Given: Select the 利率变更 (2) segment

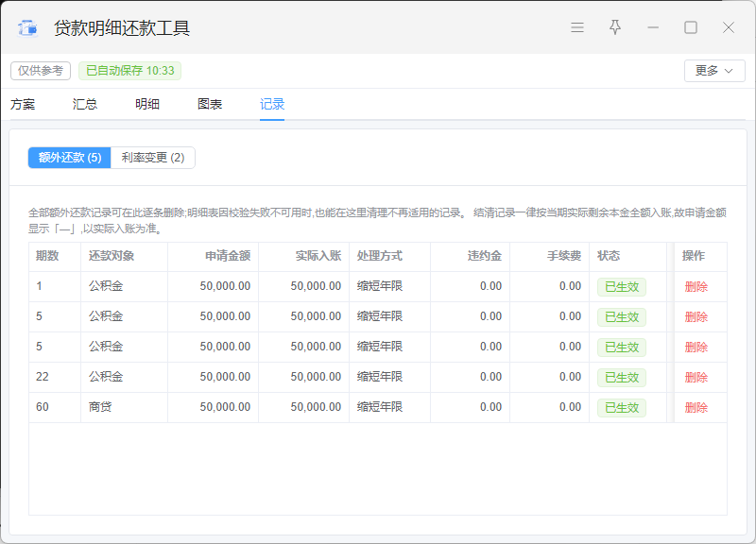Looking at the screenshot, I should click(x=153, y=158).
